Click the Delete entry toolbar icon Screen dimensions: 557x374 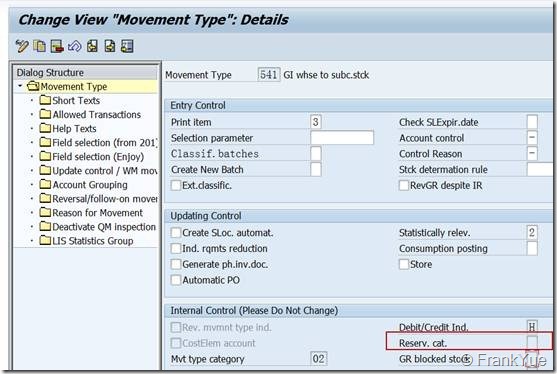point(57,46)
